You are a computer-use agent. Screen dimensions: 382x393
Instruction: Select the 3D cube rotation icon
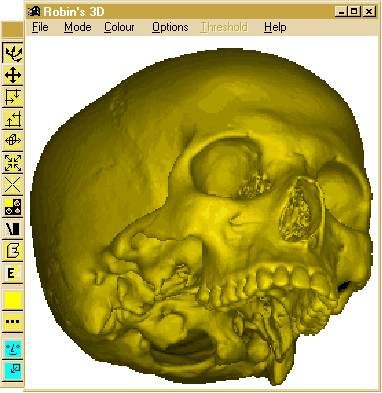tap(13, 141)
